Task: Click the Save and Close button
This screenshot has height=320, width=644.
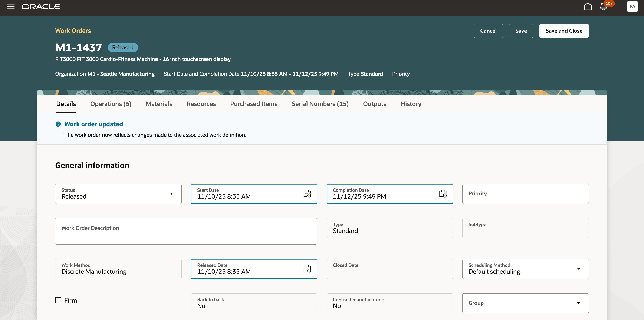Action: [x=564, y=31]
